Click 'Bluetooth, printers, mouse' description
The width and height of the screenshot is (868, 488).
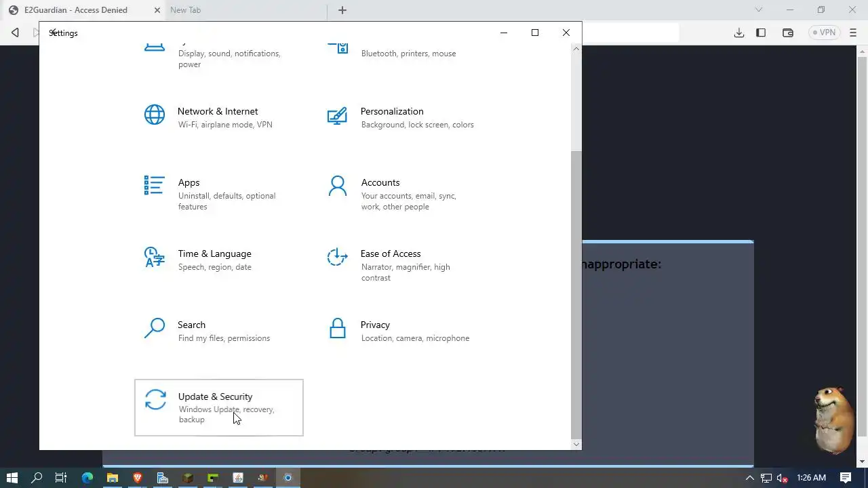408,54
